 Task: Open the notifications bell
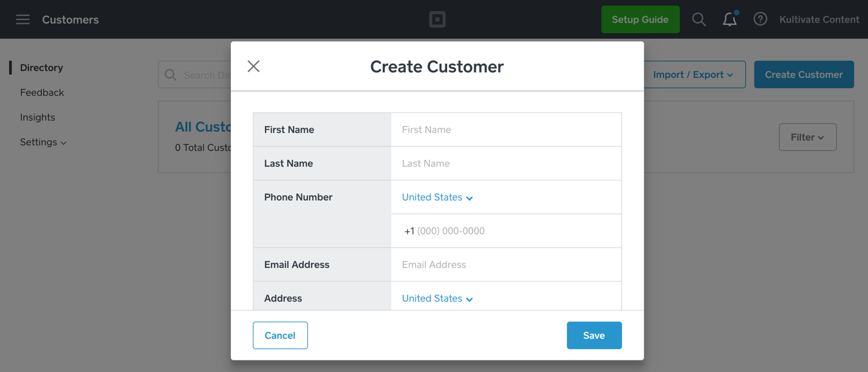point(730,19)
